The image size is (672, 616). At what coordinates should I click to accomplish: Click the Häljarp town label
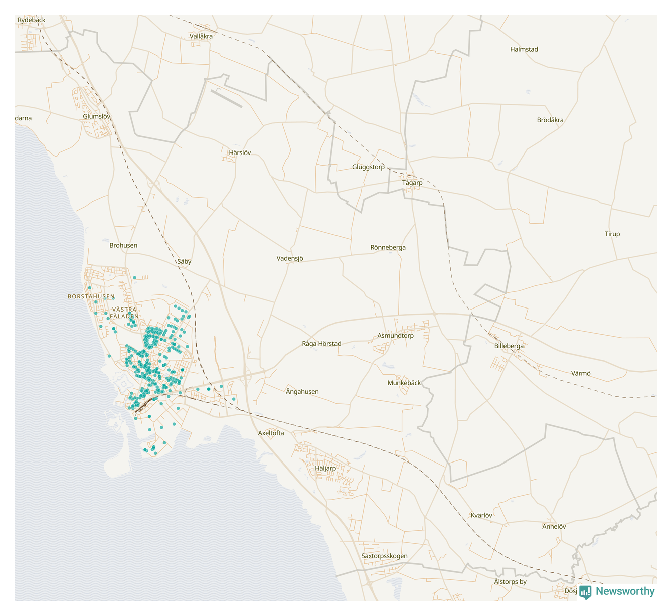click(x=325, y=468)
